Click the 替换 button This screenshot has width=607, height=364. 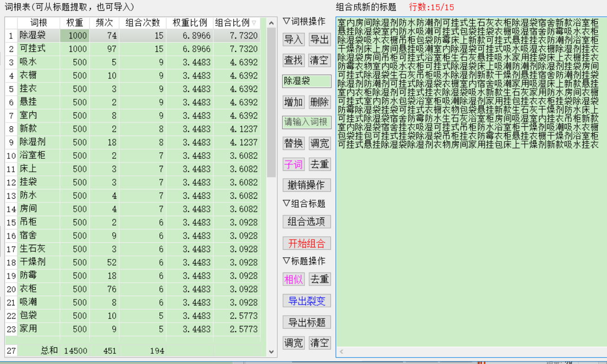point(293,143)
